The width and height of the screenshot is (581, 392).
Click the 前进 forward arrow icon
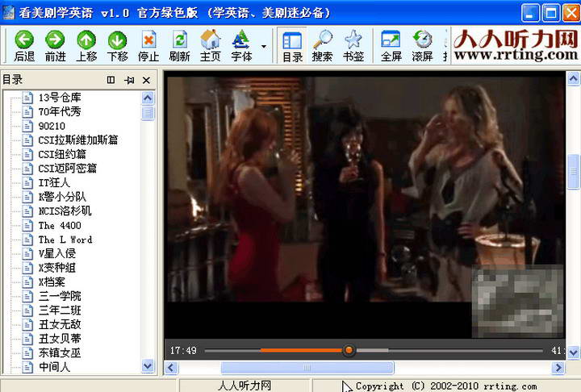click(x=55, y=40)
